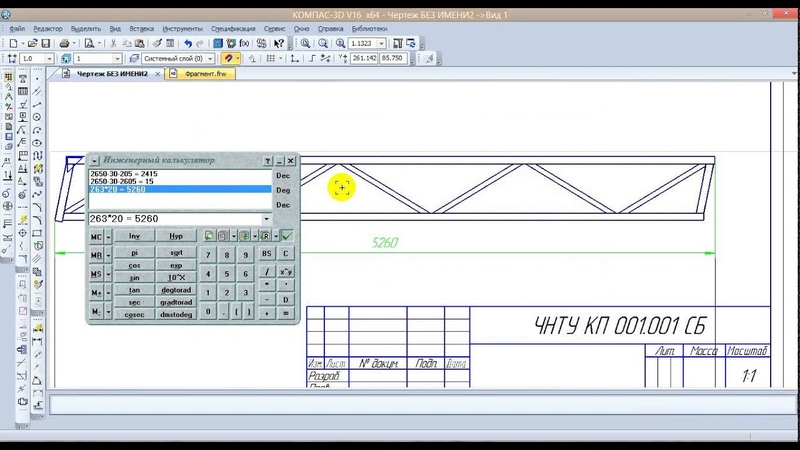Click the BS backspace button in the calculator
The image size is (800, 450).
266,253
